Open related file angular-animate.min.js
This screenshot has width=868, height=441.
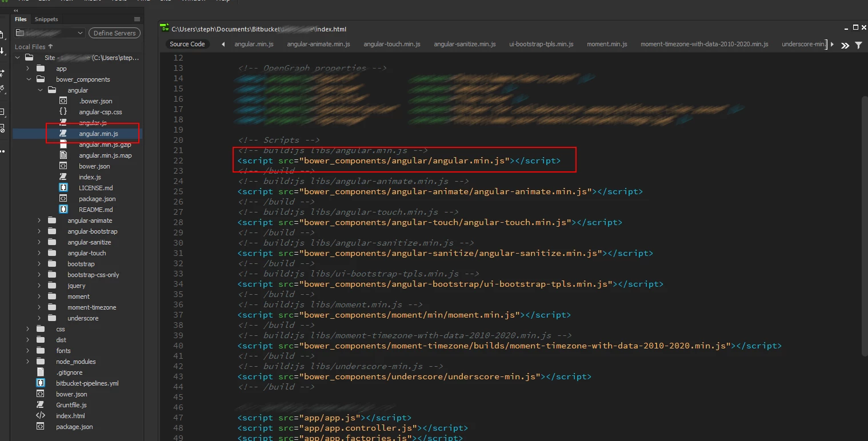[x=318, y=44]
